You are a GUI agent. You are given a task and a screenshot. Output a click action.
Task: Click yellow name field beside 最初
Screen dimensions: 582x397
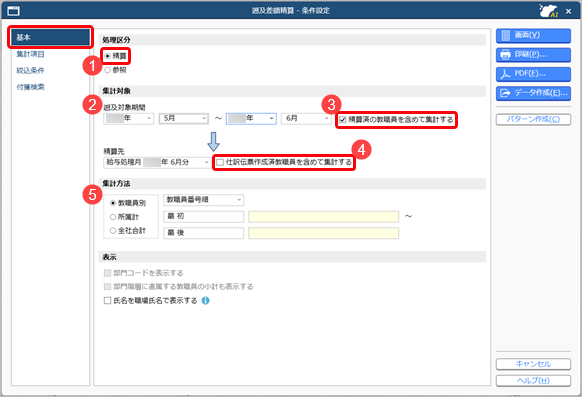323,217
